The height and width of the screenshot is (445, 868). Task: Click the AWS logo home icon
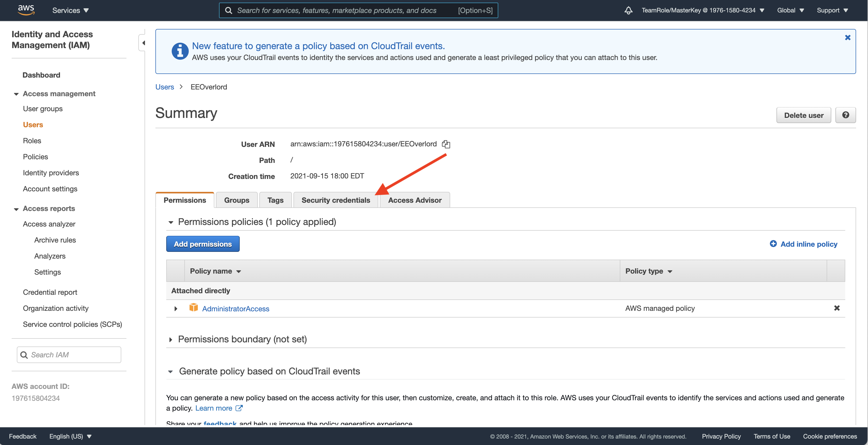click(26, 10)
